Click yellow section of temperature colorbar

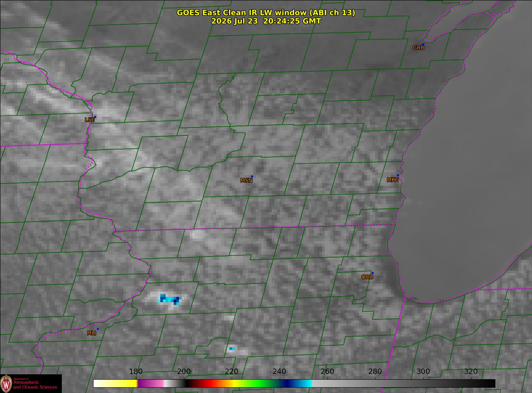(x=126, y=383)
